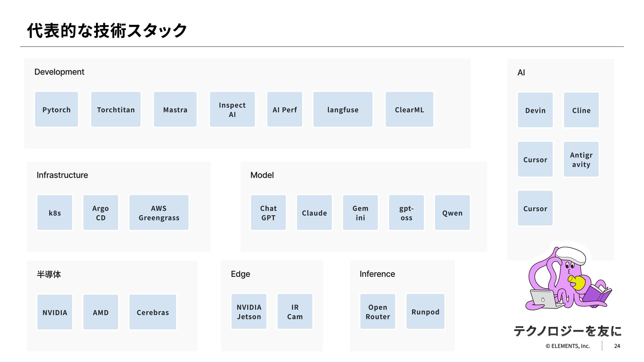Select the Torchtitan tile
This screenshot has height=362, width=644.
coord(116,110)
